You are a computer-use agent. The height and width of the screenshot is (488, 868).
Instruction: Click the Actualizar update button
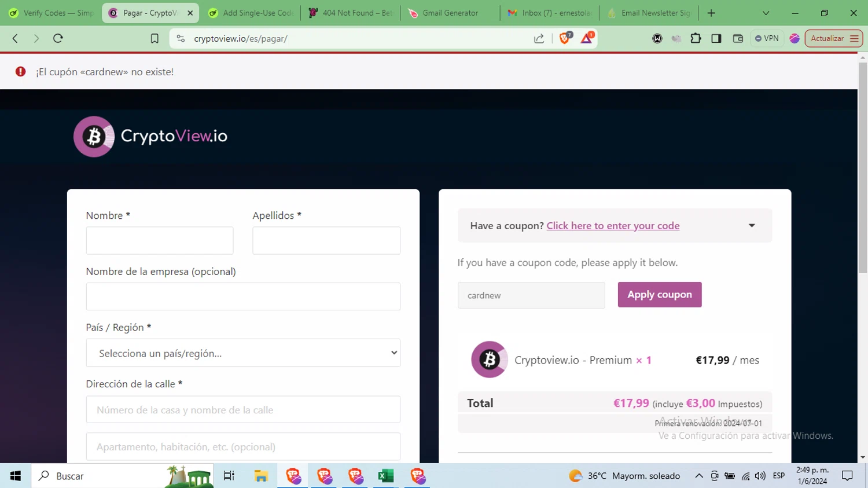[x=834, y=38]
